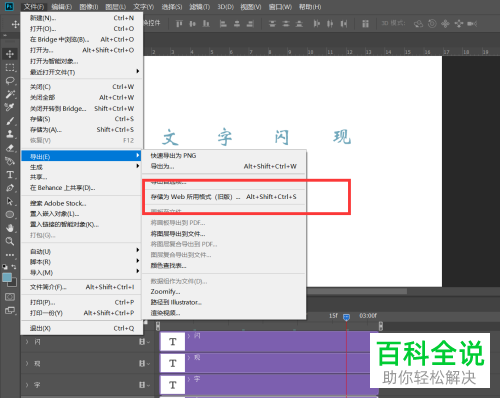500x398 pixels.
Task: Change the screen mode
Action: click(10, 311)
